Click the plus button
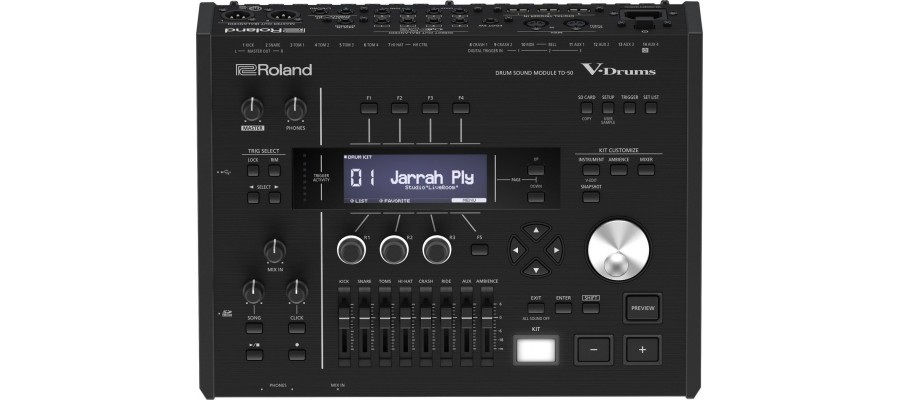Viewport: 900px width, 400px height. [x=642, y=349]
